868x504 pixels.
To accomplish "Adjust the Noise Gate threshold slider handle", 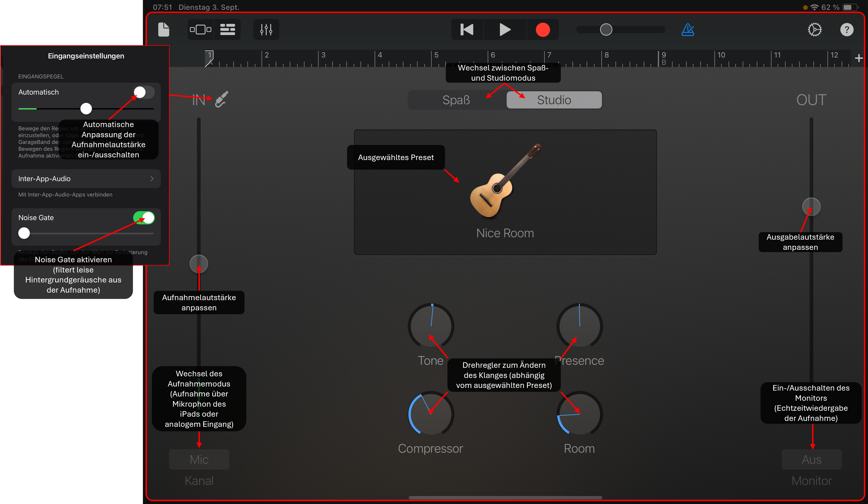I will [24, 233].
